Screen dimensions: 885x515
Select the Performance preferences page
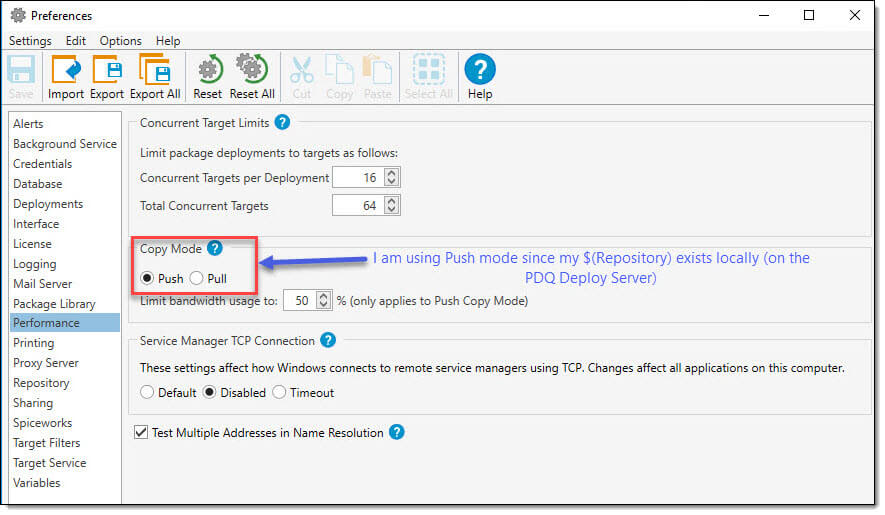65,323
